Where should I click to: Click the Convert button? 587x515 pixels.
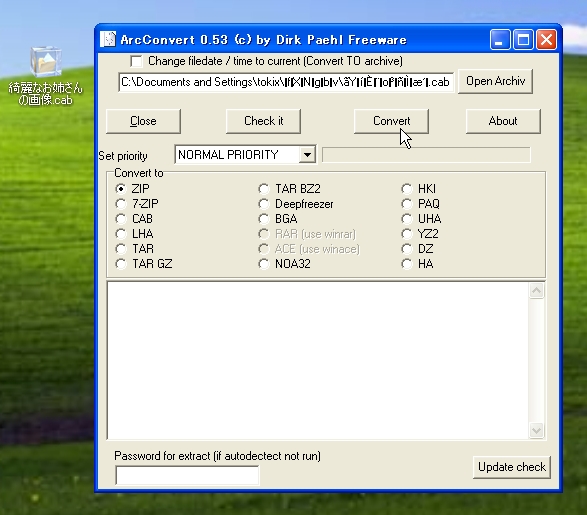(391, 121)
